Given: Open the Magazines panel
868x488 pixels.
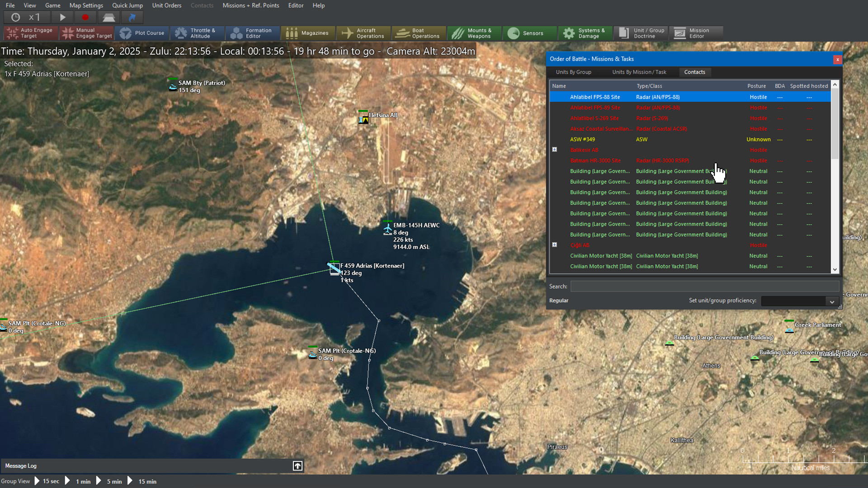Looking at the screenshot, I should tap(308, 33).
